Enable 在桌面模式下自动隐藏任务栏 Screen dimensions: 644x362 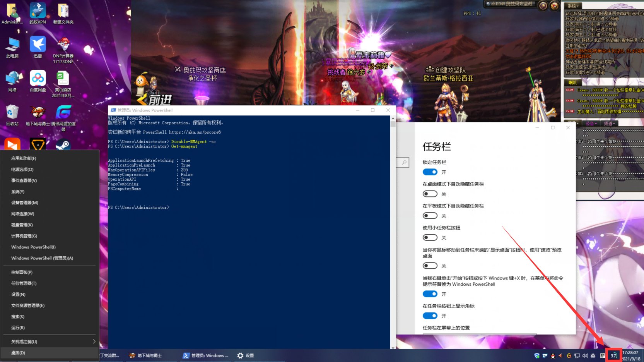[x=430, y=194]
